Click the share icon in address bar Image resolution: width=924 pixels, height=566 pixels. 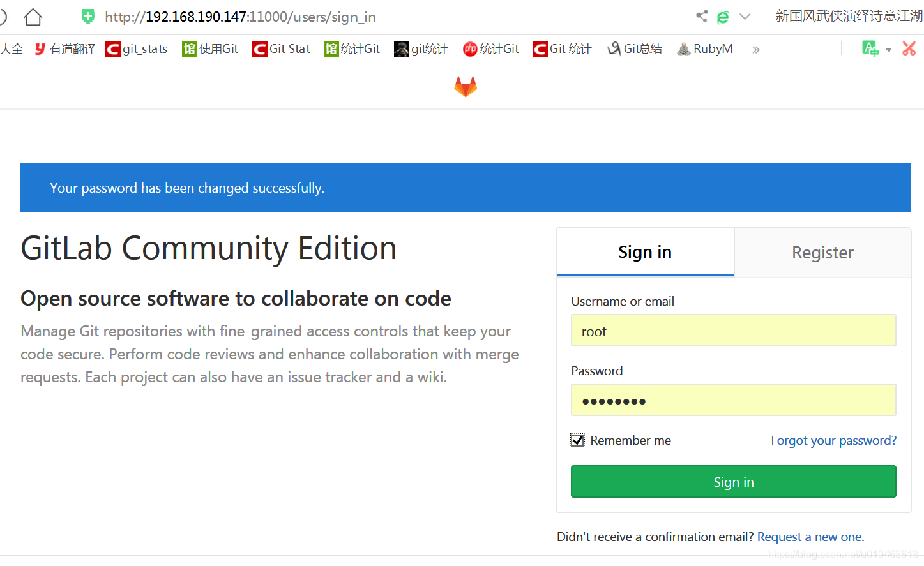pos(702,17)
